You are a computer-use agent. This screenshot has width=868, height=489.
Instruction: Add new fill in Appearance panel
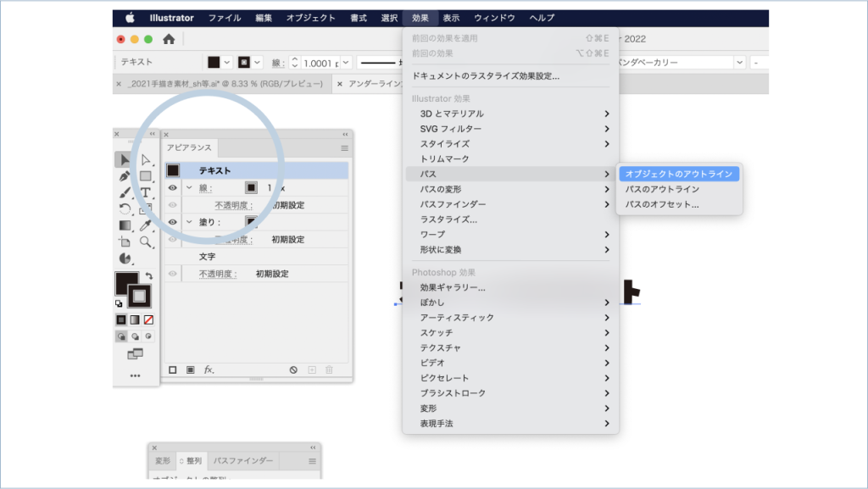tap(191, 370)
